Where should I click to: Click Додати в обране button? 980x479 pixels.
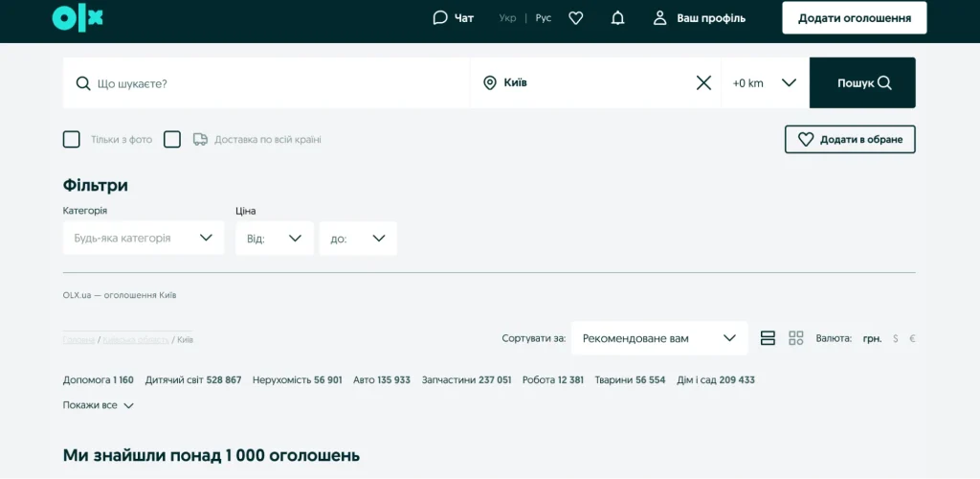click(850, 140)
